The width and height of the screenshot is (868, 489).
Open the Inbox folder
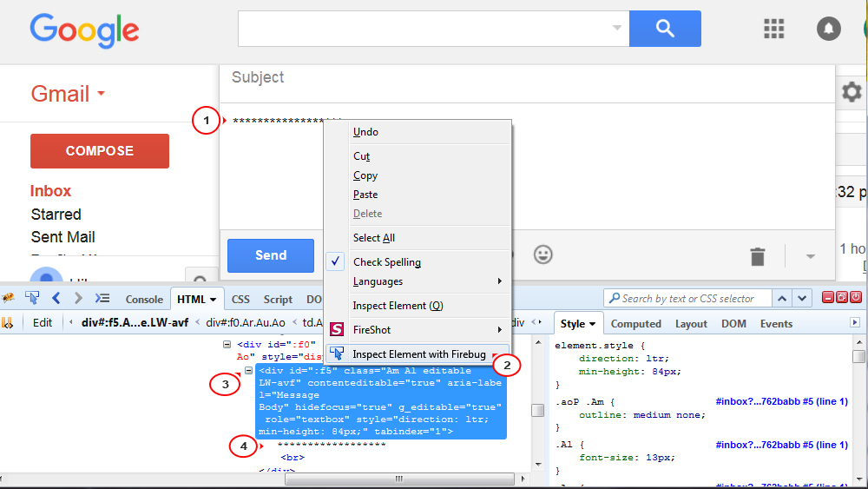tap(50, 191)
